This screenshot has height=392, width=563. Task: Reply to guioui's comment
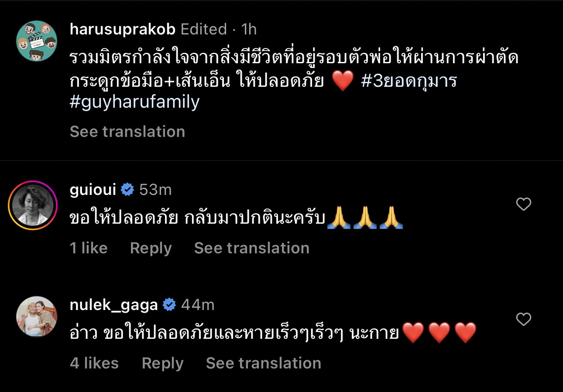click(x=150, y=248)
